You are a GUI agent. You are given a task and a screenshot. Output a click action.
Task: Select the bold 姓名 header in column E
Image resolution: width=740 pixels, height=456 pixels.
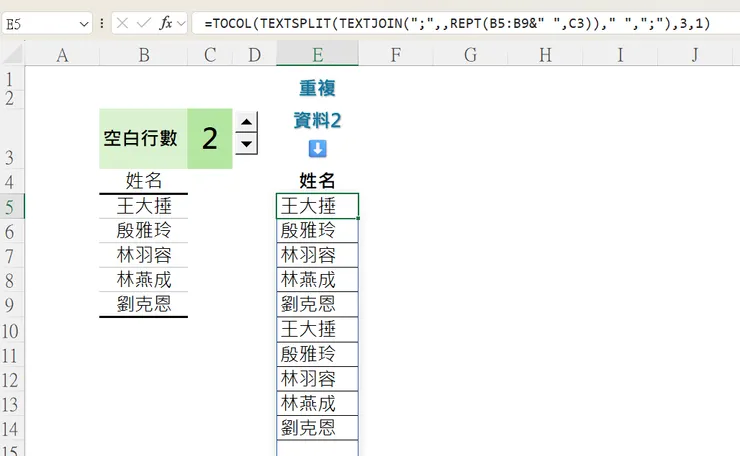coord(317,181)
